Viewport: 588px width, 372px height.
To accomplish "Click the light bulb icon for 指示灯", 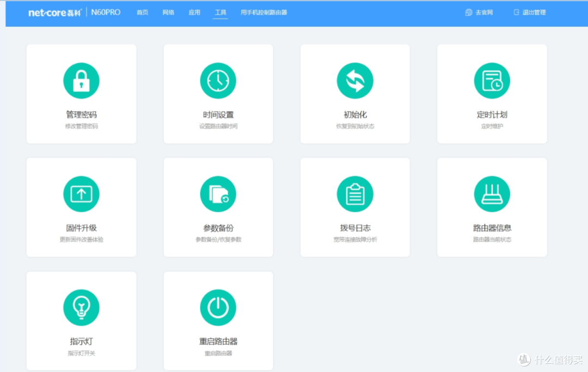I will 81,308.
